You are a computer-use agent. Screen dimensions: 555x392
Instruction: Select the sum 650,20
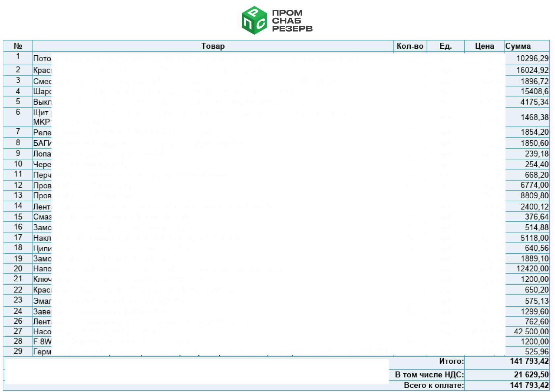[x=537, y=290]
